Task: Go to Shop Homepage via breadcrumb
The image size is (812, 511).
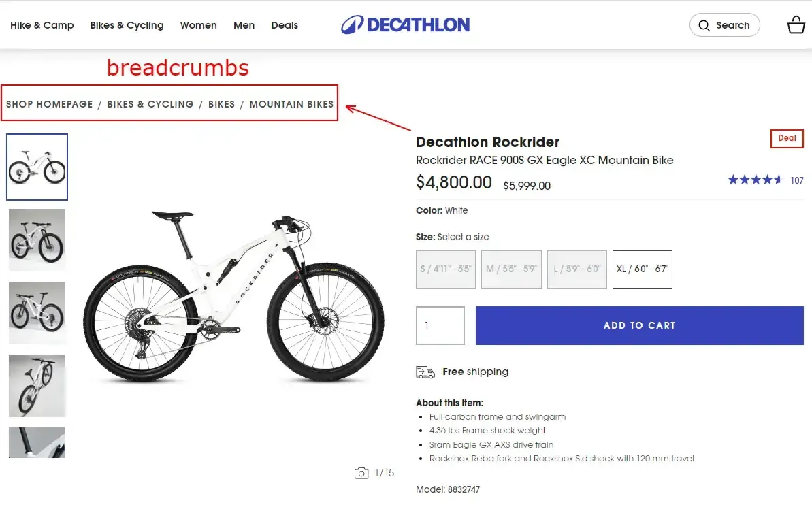Action: click(49, 104)
